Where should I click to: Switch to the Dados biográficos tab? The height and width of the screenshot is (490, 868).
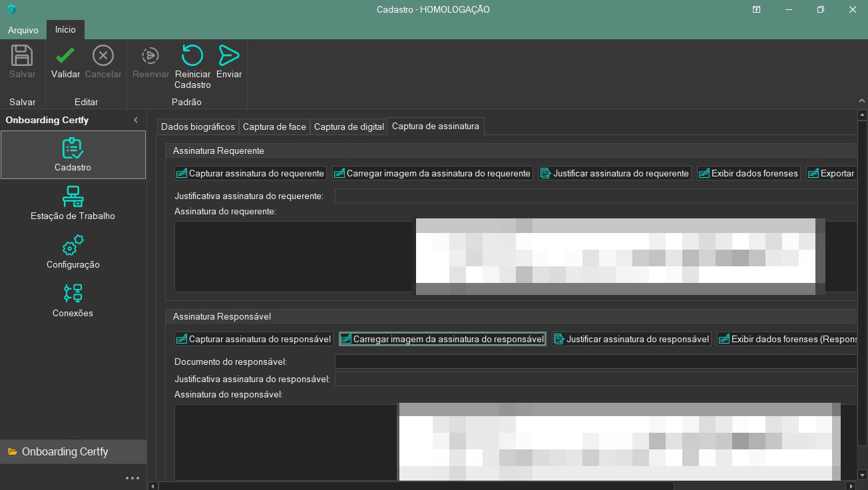198,126
